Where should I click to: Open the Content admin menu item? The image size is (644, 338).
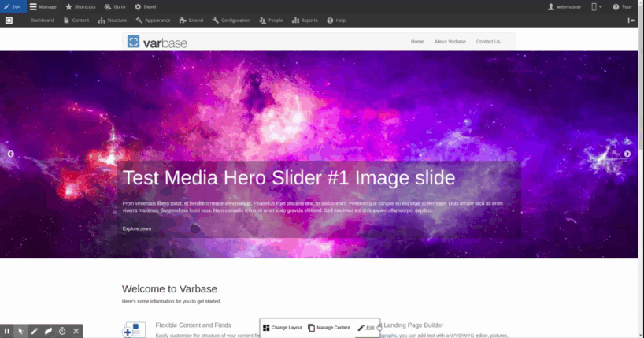76,20
